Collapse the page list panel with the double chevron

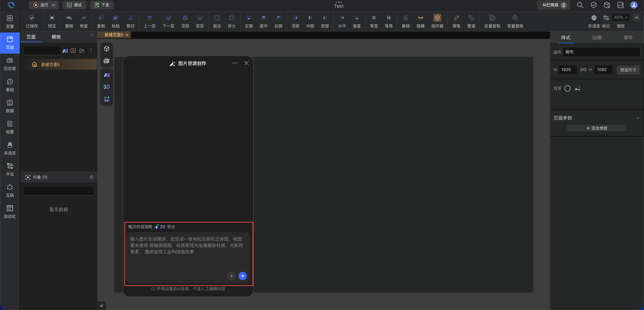click(x=92, y=35)
